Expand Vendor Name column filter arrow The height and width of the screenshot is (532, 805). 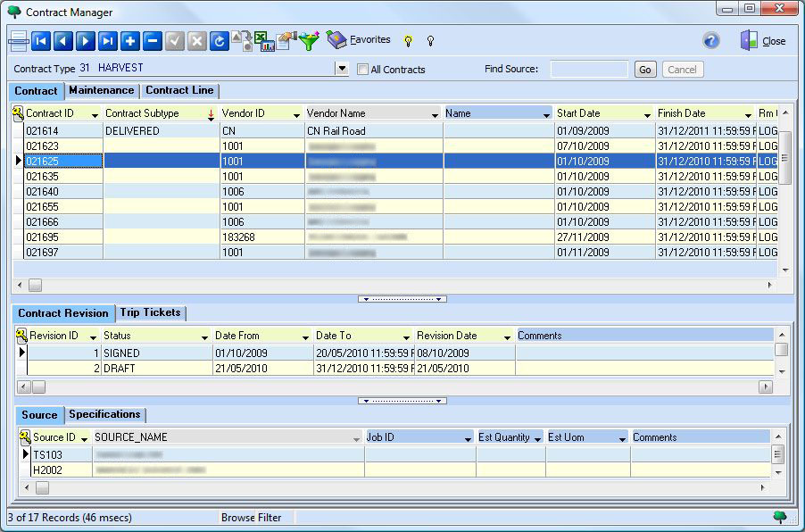coord(435,114)
